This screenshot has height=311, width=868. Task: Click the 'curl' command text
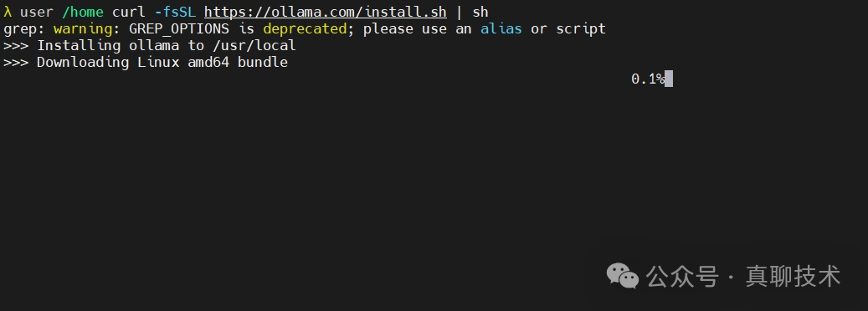click(x=129, y=12)
